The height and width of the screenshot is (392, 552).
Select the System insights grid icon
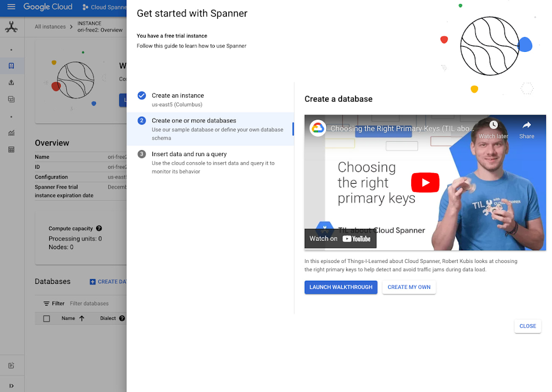point(12,149)
